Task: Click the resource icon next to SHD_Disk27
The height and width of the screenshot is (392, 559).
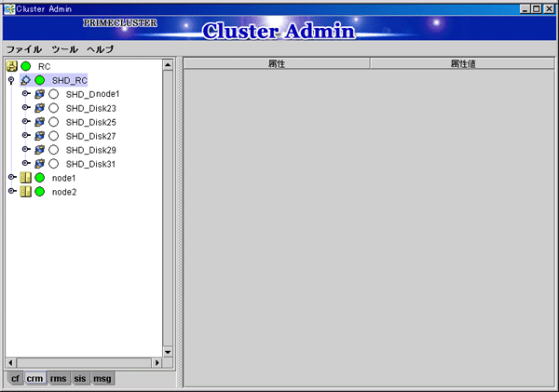Action: 39,136
